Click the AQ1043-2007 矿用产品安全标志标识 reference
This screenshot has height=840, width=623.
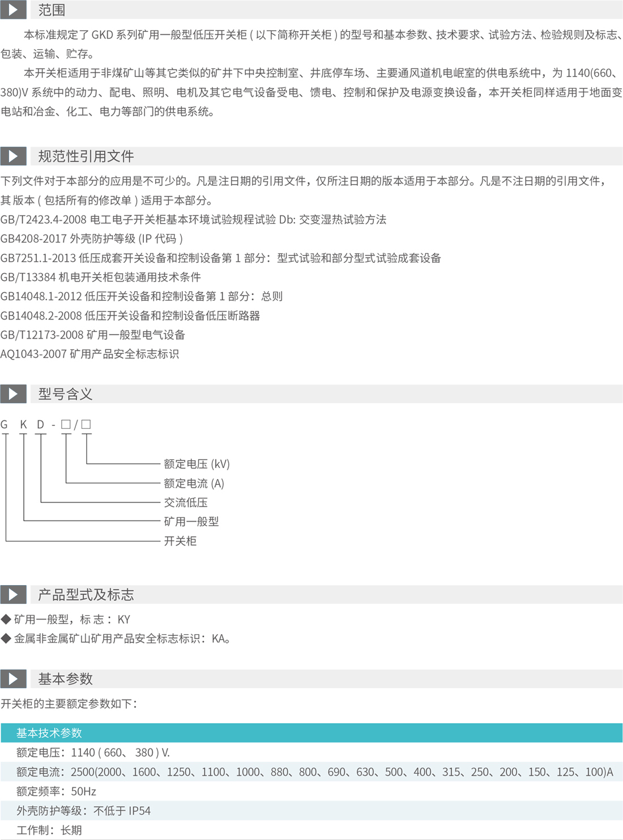89,354
